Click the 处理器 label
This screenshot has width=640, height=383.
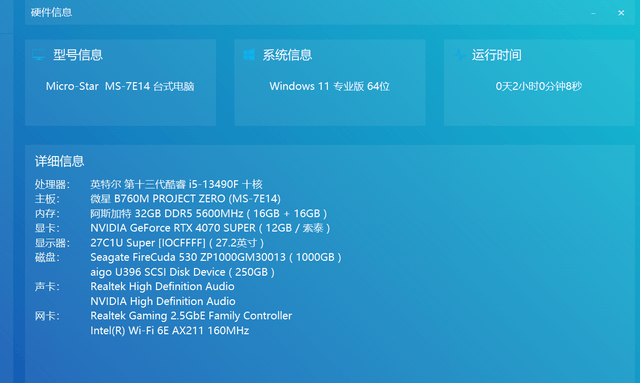click(x=52, y=185)
